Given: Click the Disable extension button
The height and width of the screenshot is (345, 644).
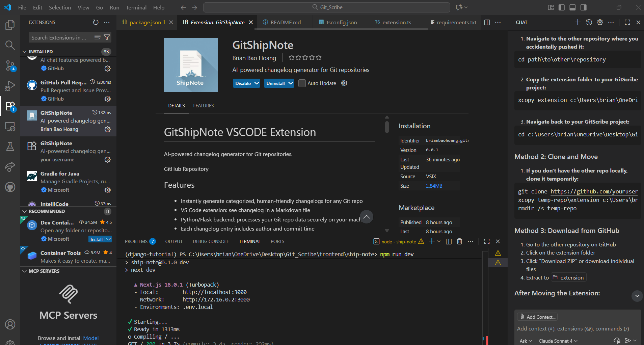Looking at the screenshot, I should point(243,83).
